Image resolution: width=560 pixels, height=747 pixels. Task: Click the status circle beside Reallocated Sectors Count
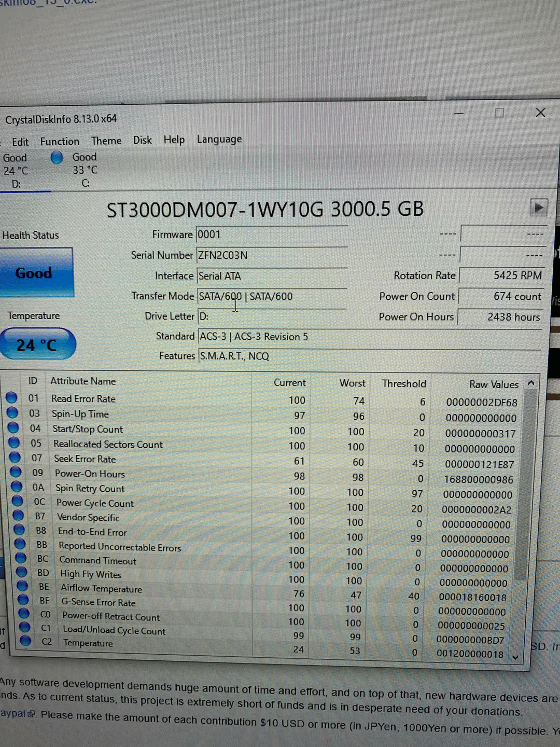click(14, 442)
